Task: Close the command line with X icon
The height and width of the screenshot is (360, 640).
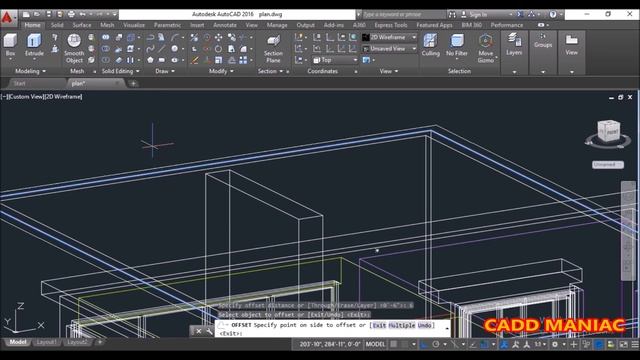Action: (x=199, y=331)
